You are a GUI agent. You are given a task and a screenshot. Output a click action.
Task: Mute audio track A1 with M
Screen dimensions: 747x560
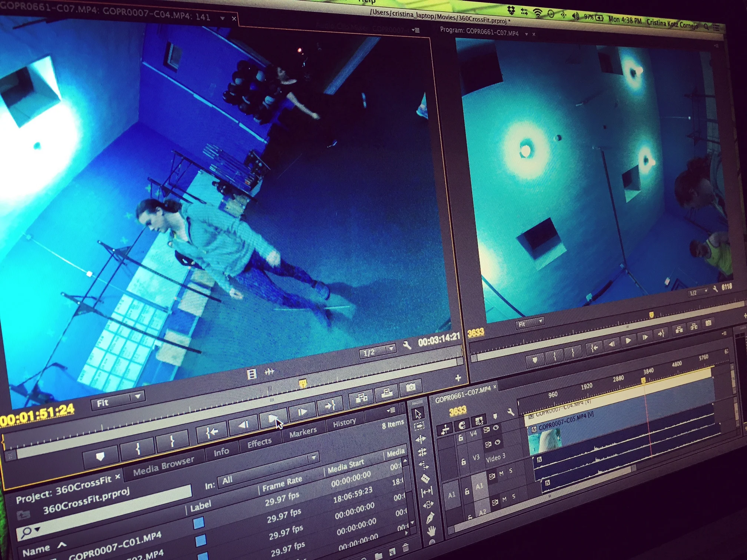coord(501,473)
